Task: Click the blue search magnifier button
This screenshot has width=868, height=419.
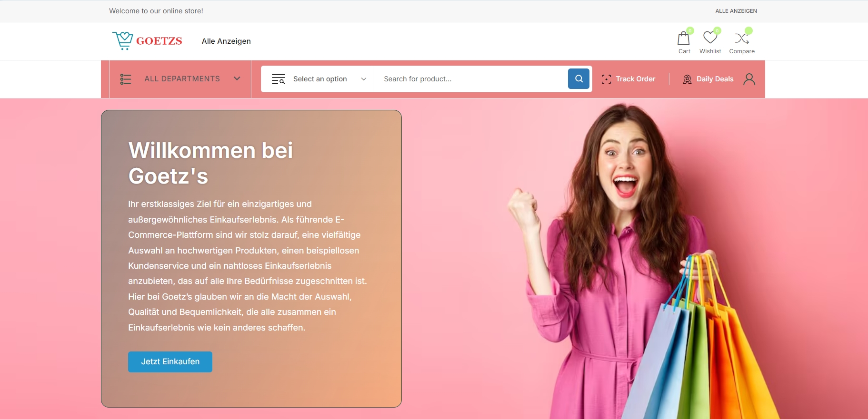Action: 579,79
